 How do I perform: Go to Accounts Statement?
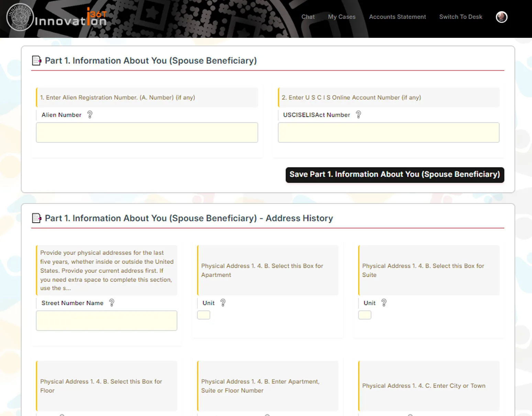coord(397,17)
